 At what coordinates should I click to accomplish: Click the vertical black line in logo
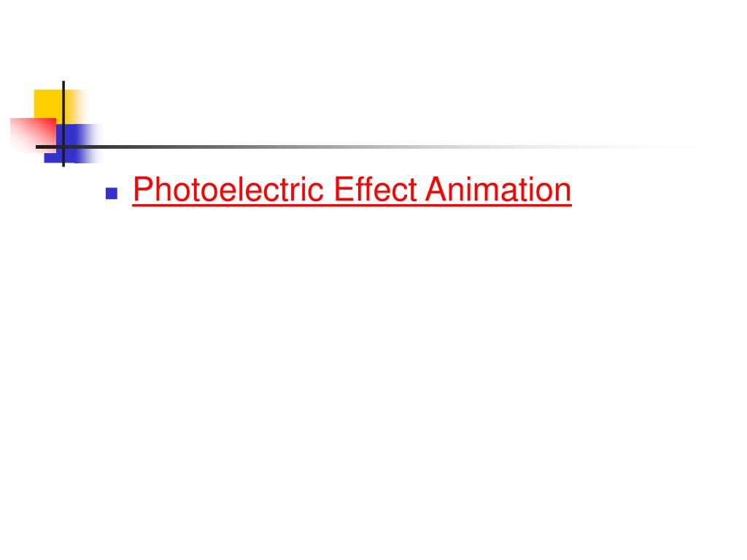pos(63,124)
